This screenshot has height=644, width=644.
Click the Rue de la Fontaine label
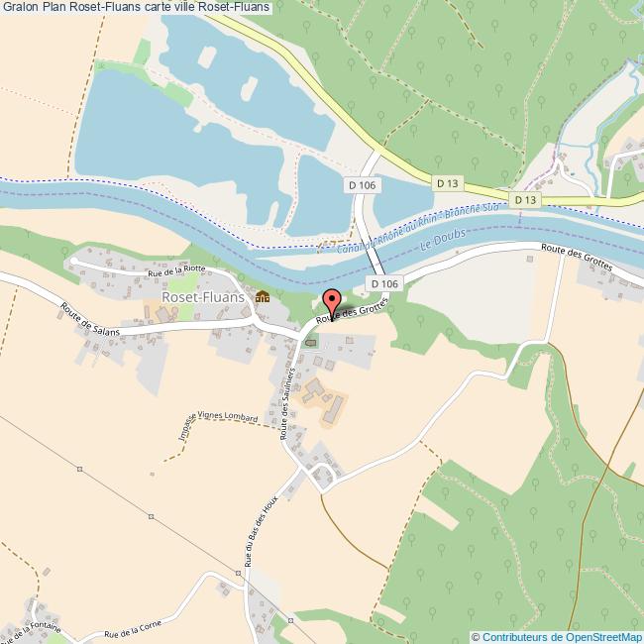[31, 633]
